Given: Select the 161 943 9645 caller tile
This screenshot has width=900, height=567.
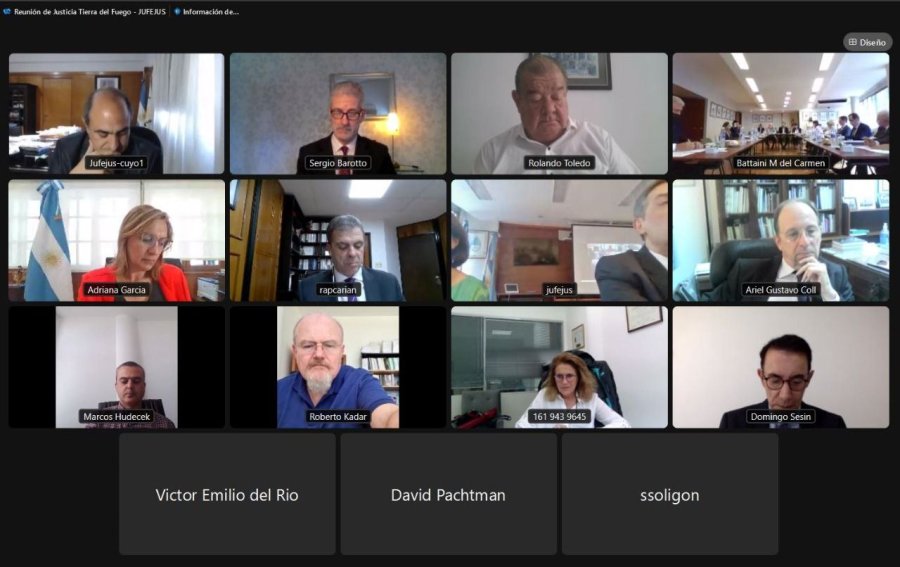Looking at the screenshot, I should click(560, 367).
